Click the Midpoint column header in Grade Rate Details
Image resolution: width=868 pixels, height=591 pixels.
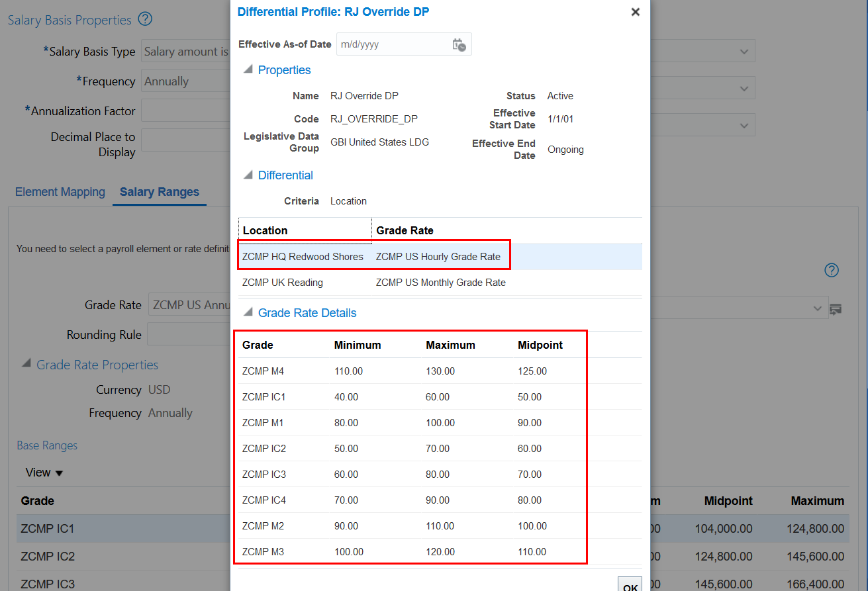tap(540, 345)
